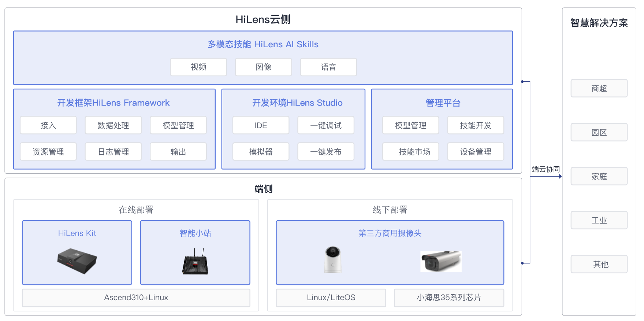Click the 智能小站 device image

point(195,261)
